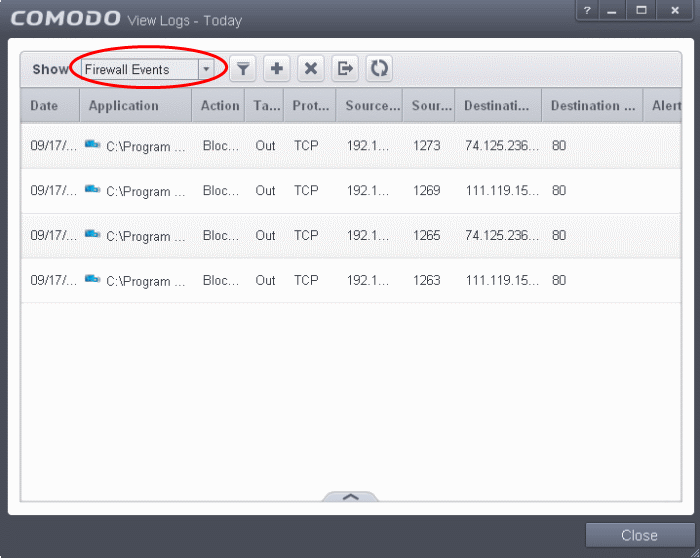This screenshot has width=700, height=558.
Task: Click the plus icon to open log file
Action: point(277,69)
